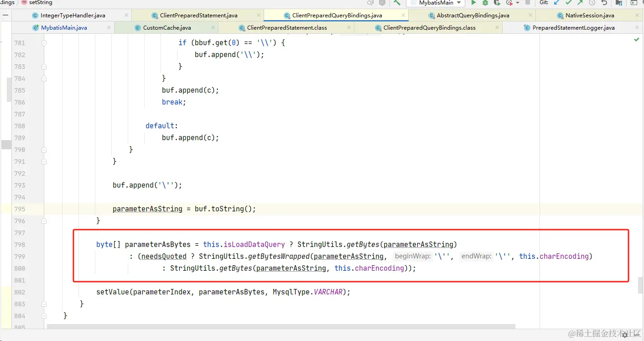Toggle the fold marker at line 804
The width and height of the screenshot is (644, 341).
(44, 316)
